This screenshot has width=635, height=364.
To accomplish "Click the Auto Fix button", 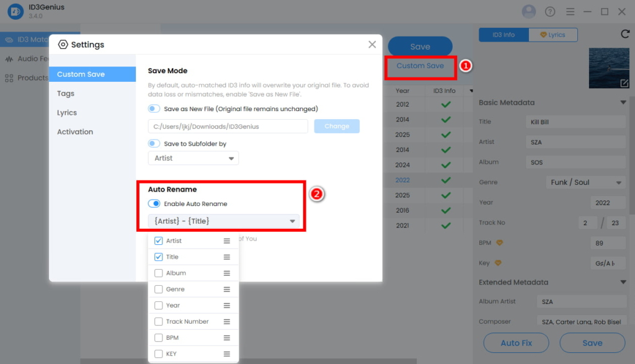I will tap(516, 342).
